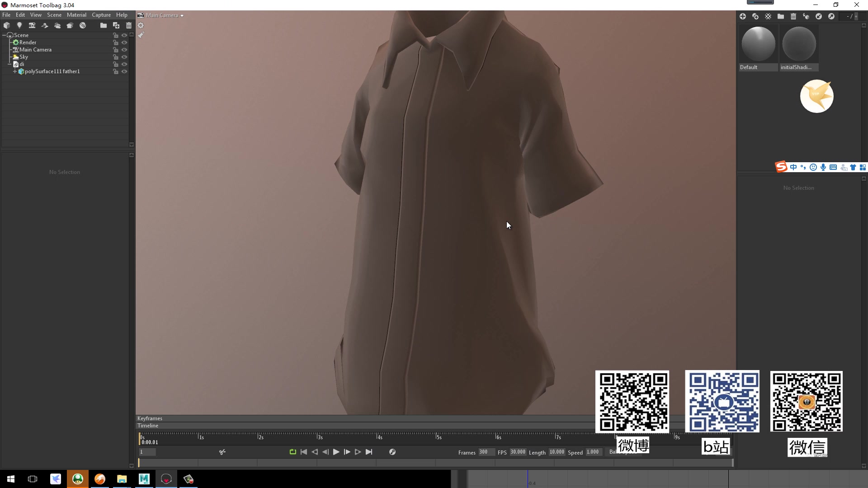
Task: Click the Speed value field
Action: [594, 452]
